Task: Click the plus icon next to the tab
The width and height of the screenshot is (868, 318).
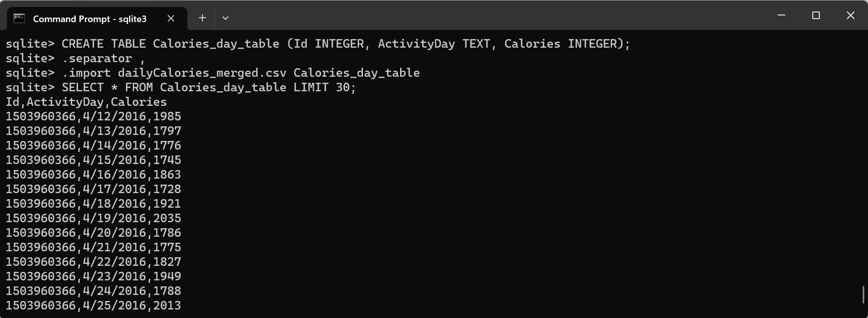Action: tap(202, 18)
